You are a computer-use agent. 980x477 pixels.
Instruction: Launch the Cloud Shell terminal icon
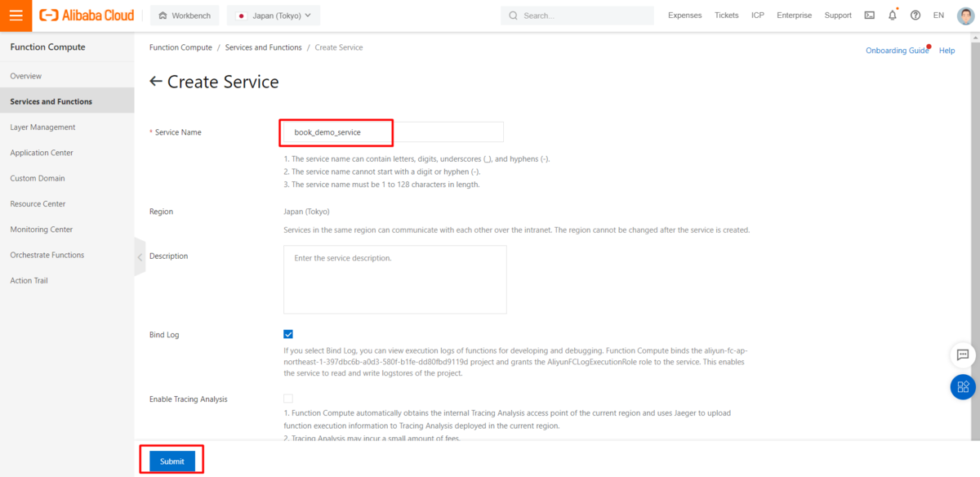point(870,16)
